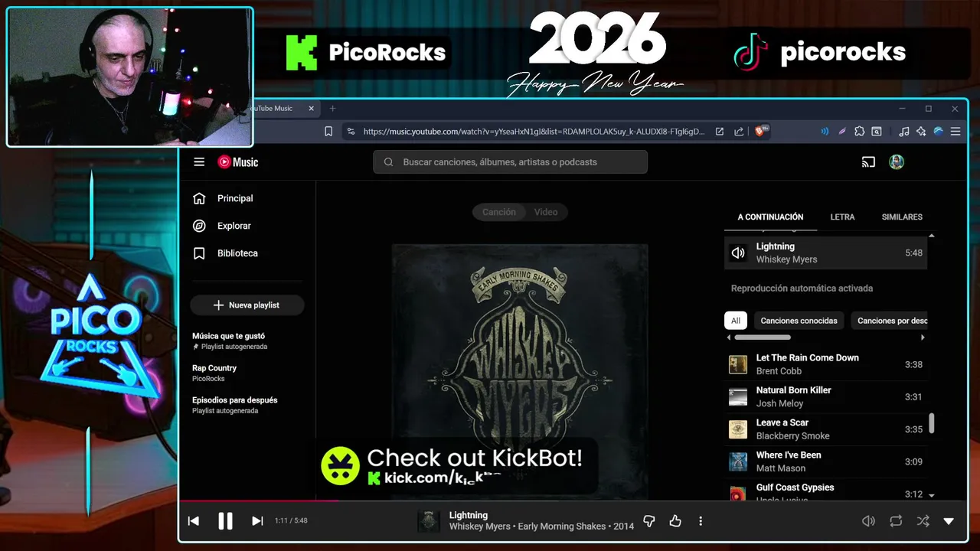Click the Brave Shields lion icon
980x551 pixels.
762,132
